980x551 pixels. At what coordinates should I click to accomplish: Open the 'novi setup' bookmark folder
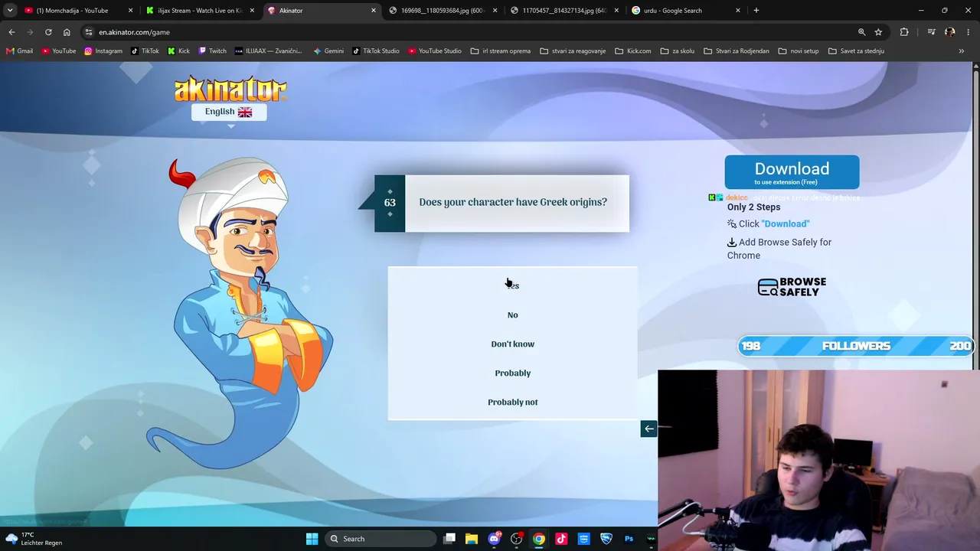(799, 51)
